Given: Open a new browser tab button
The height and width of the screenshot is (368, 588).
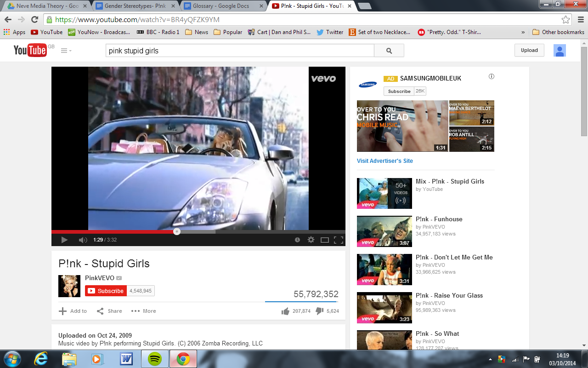Looking at the screenshot, I should (364, 6).
